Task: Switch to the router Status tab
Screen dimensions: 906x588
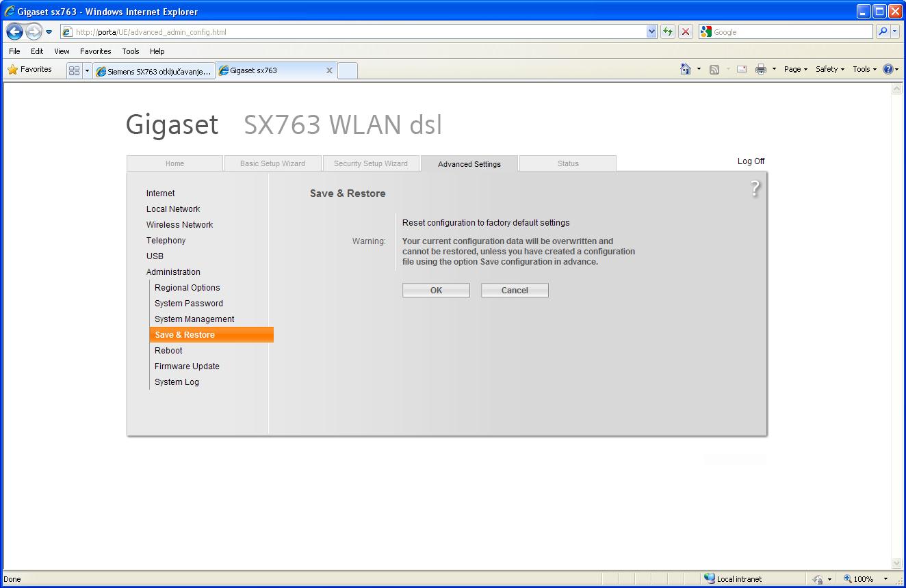Action: click(568, 163)
